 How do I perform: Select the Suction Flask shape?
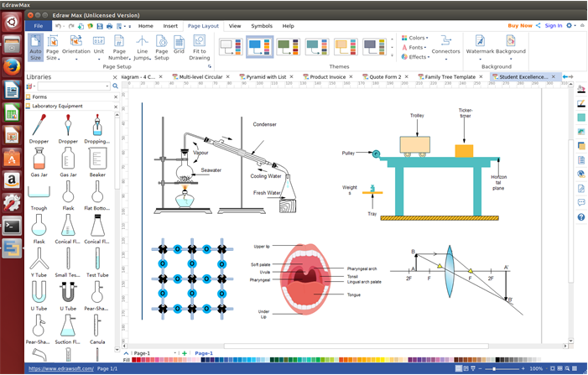coord(68,329)
